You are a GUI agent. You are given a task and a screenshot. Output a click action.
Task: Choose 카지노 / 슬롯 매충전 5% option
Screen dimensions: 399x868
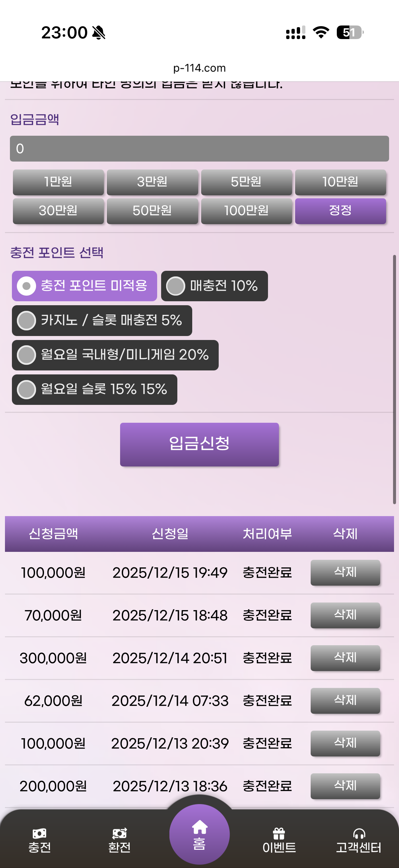pos(26,320)
